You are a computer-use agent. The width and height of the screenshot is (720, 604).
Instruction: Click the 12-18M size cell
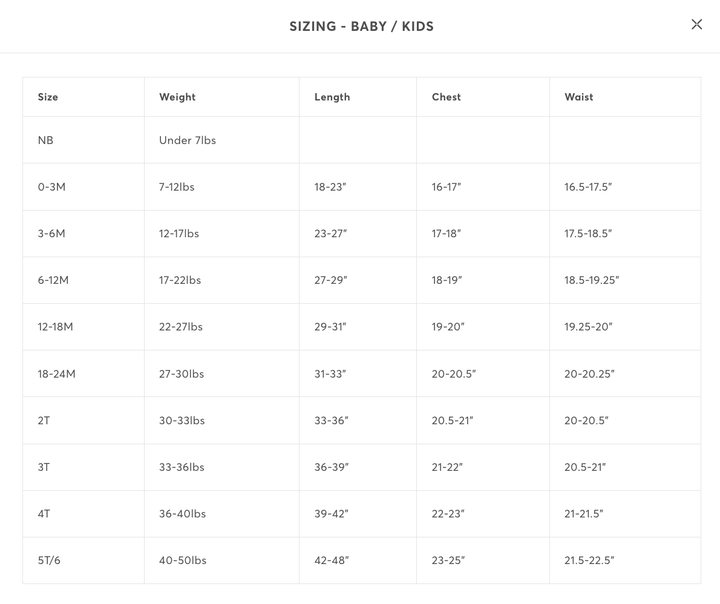pos(55,327)
